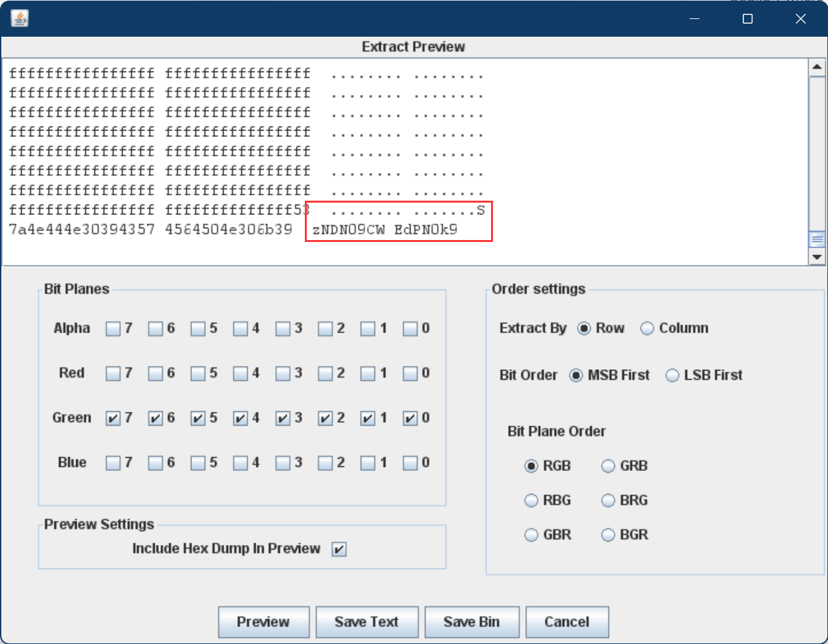This screenshot has height=644, width=828.
Task: Deselect Green bit plane 0
Action: [410, 418]
